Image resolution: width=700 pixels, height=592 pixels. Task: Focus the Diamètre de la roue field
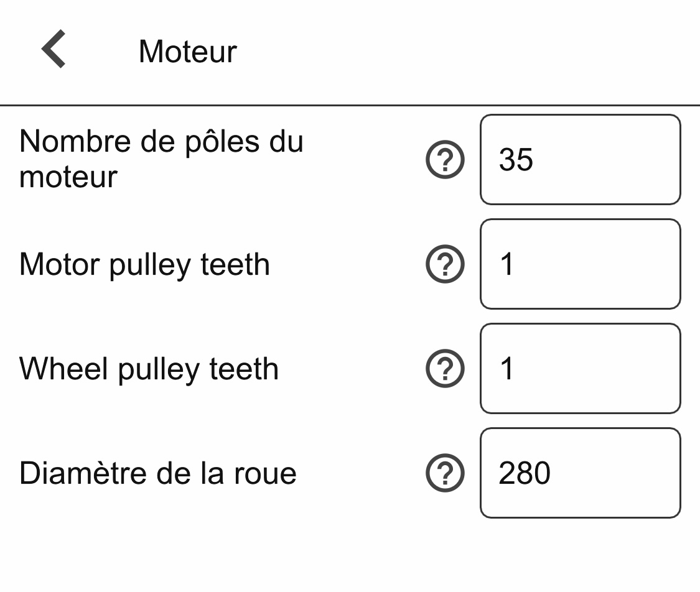(581, 473)
